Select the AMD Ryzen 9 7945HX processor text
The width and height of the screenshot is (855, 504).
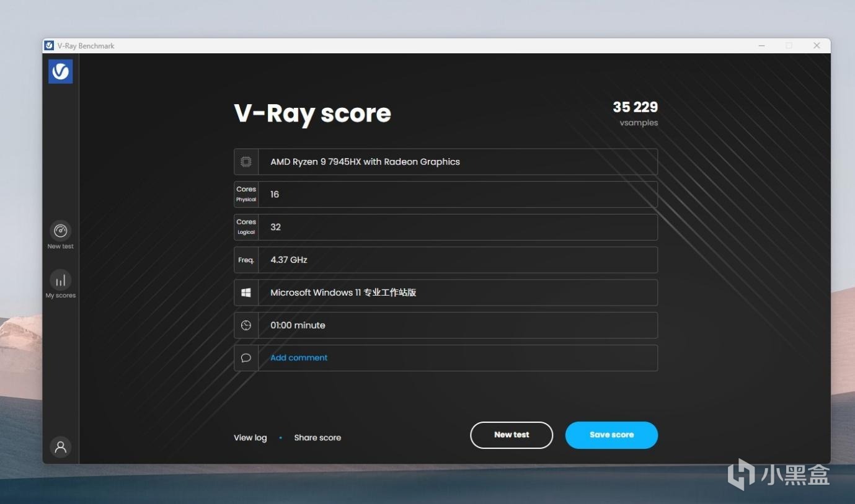(365, 162)
